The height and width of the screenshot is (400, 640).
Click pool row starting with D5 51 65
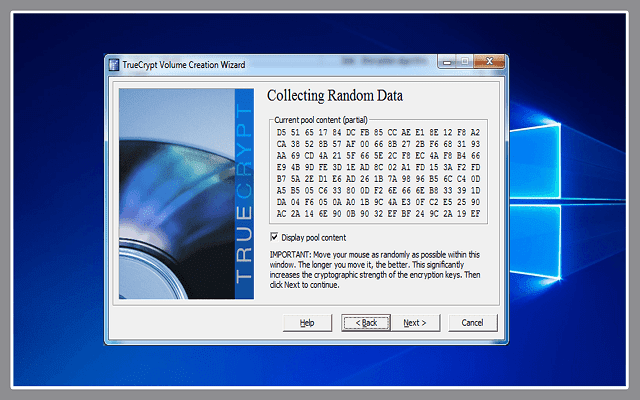coord(378,133)
